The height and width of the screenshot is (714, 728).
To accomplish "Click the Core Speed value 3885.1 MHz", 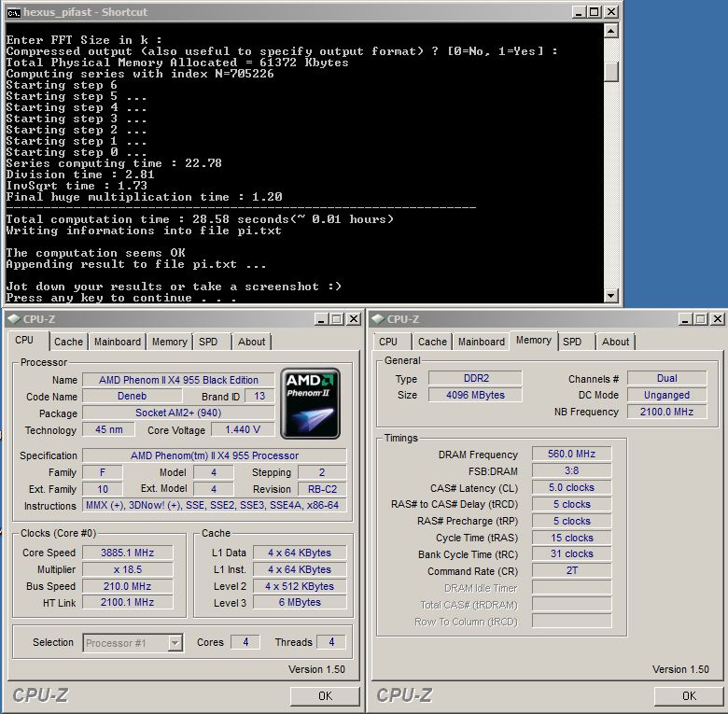I will point(127,553).
